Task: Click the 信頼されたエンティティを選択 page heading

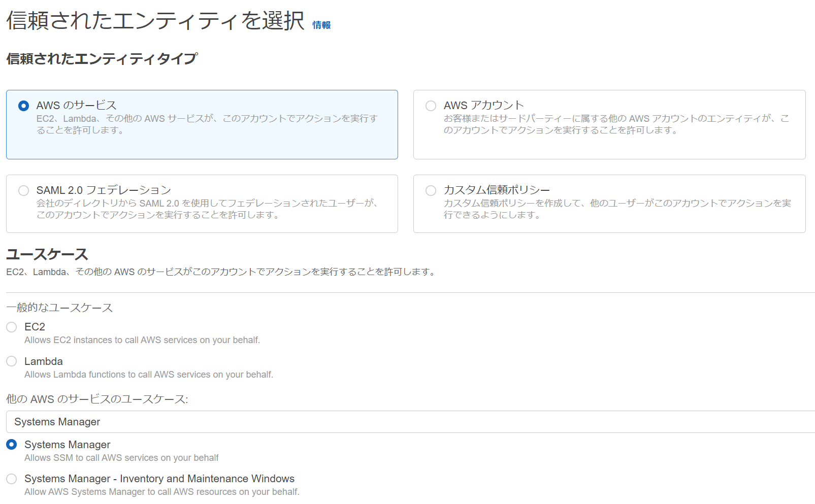Action: pyautogui.click(x=155, y=21)
